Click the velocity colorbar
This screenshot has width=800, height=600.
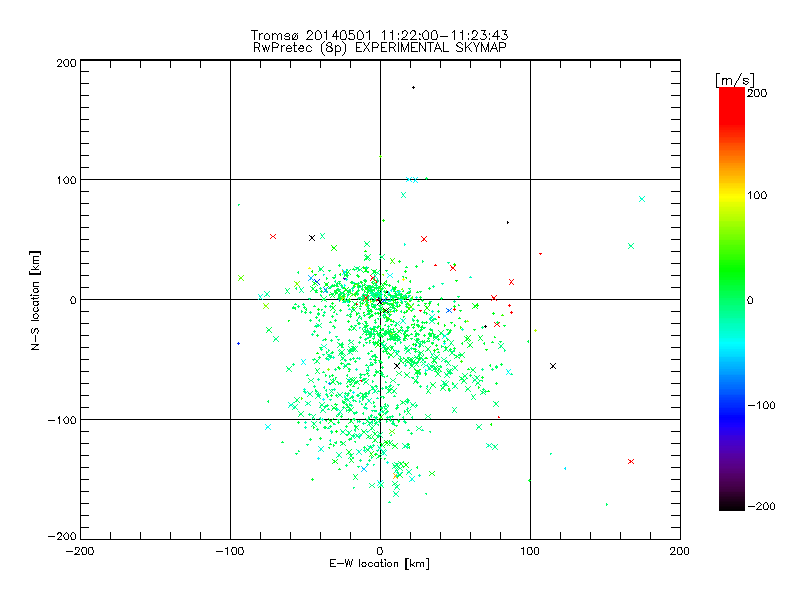[x=732, y=298]
